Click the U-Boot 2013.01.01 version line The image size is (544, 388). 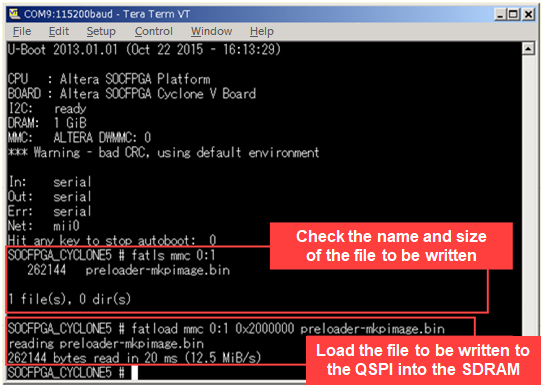coord(144,50)
